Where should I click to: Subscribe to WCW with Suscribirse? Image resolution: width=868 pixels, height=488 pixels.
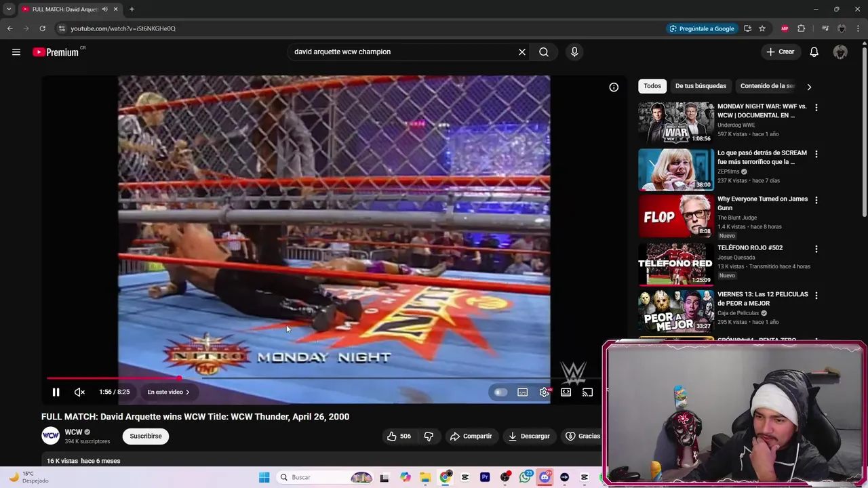[x=146, y=436]
